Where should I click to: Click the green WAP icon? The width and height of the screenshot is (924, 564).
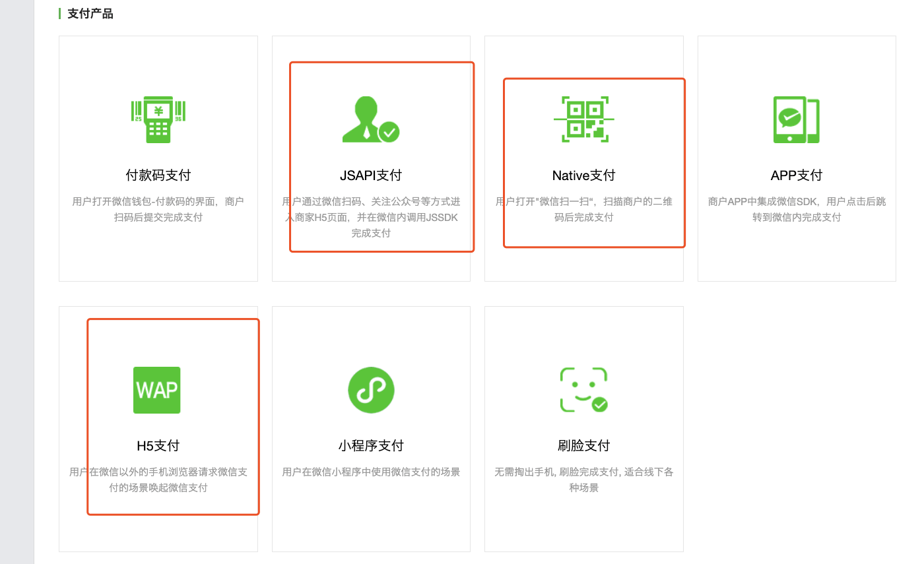pyautogui.click(x=157, y=391)
